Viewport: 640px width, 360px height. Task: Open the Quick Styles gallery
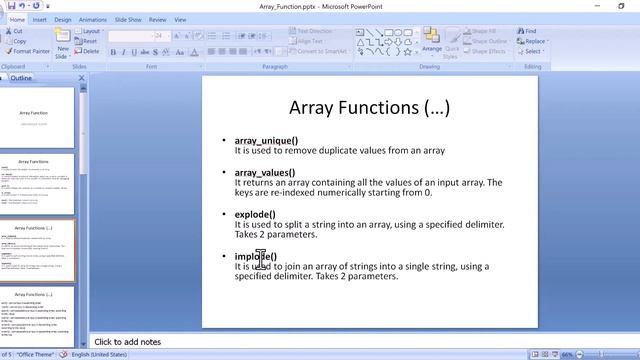(x=451, y=44)
